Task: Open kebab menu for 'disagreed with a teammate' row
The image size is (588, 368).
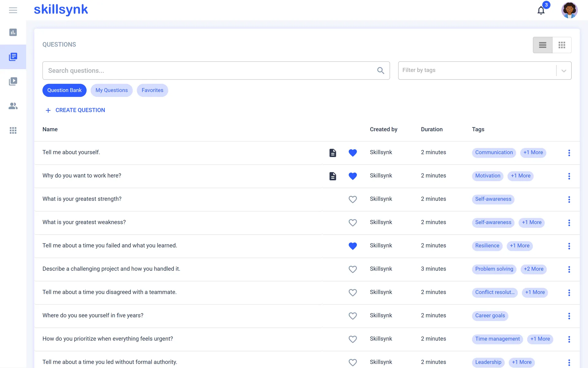Action: [569, 293]
